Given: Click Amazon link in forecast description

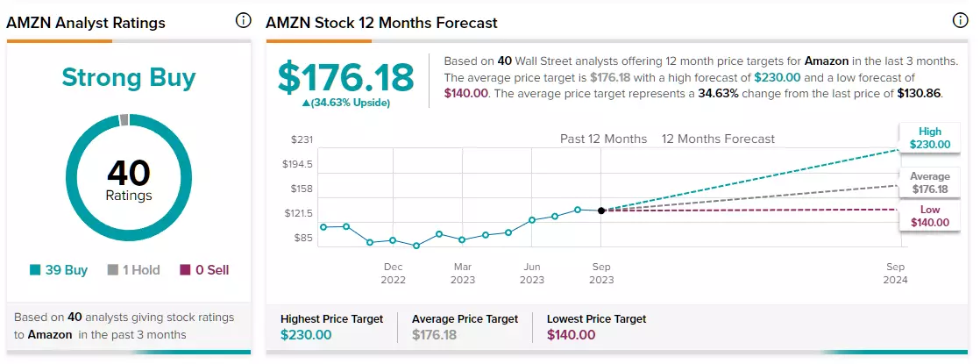Looking at the screenshot, I should coord(826,61).
